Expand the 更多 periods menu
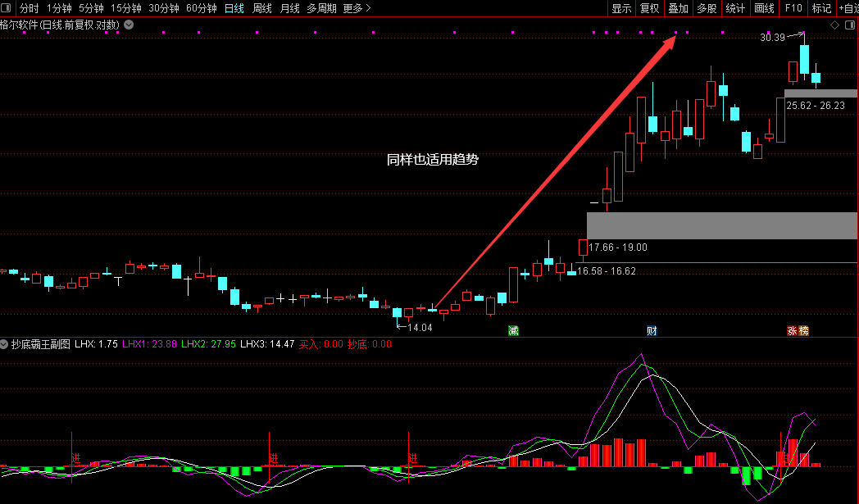 357,8
